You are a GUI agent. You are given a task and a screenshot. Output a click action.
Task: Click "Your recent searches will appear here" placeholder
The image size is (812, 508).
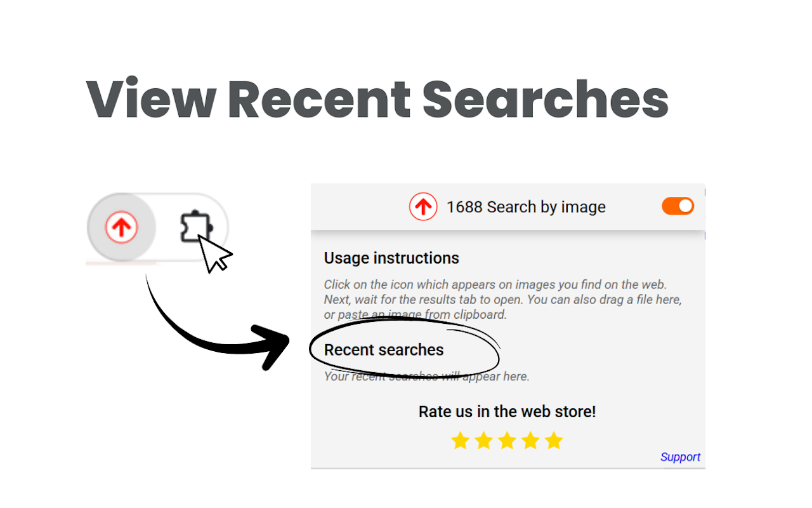[426, 377]
